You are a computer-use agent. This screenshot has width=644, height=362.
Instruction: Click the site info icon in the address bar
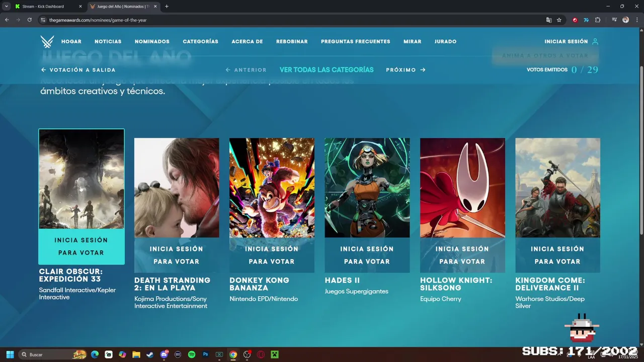(43, 20)
